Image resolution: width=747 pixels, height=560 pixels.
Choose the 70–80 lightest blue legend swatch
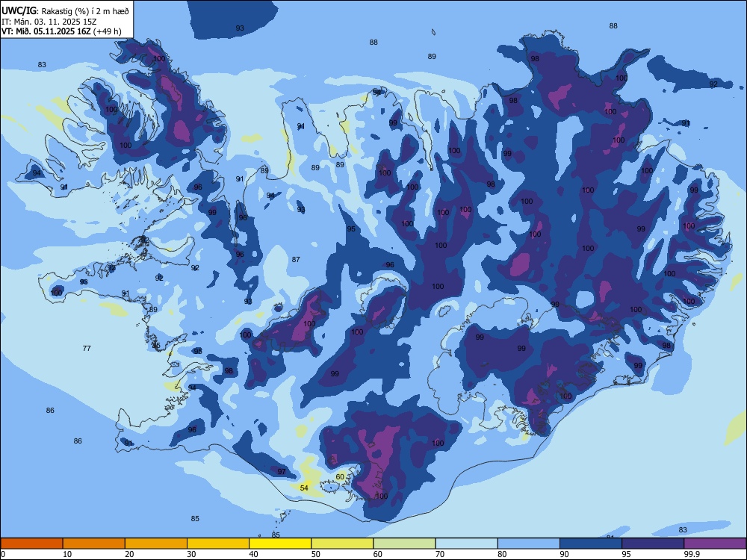[466, 544]
